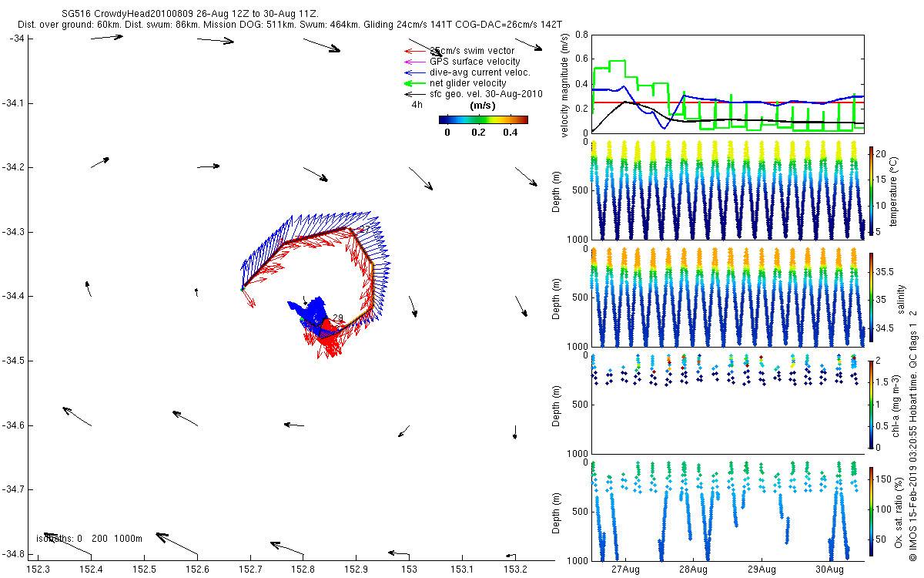Click the salinity colorbar

(872, 297)
